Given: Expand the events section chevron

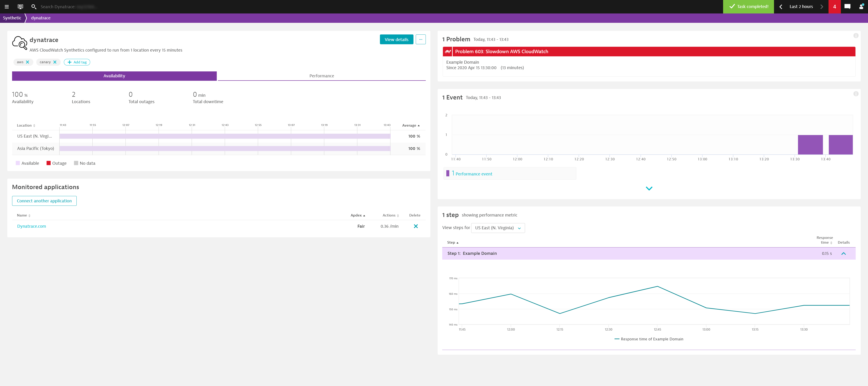Looking at the screenshot, I should [649, 188].
